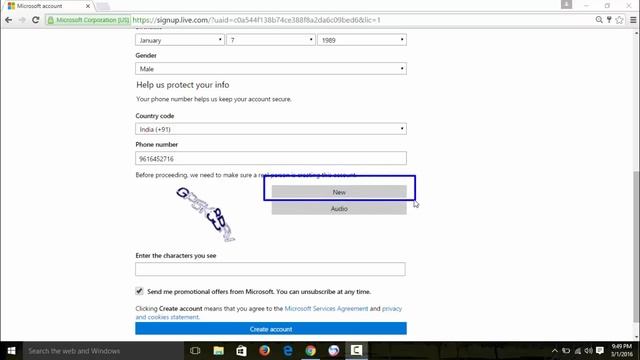Screen dimensions: 640x360
Task: Open the birth day dropdown showing 7
Action: coord(271,40)
